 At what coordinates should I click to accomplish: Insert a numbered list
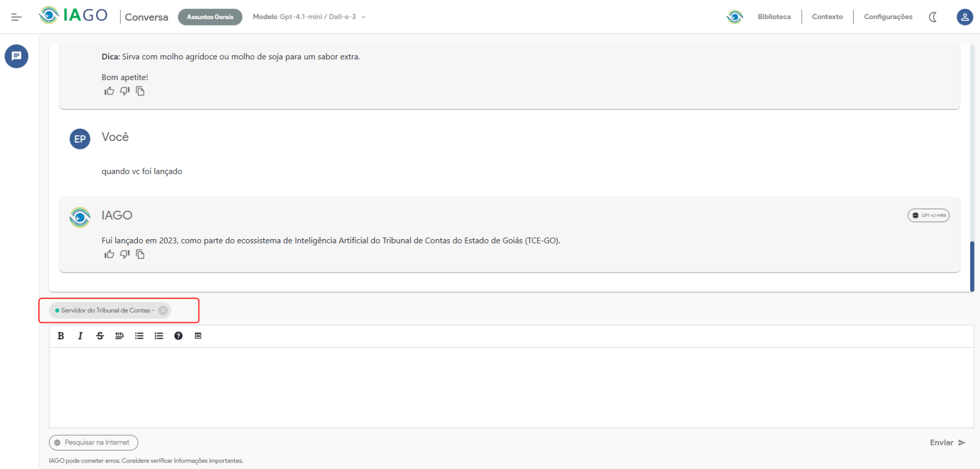[x=159, y=336]
